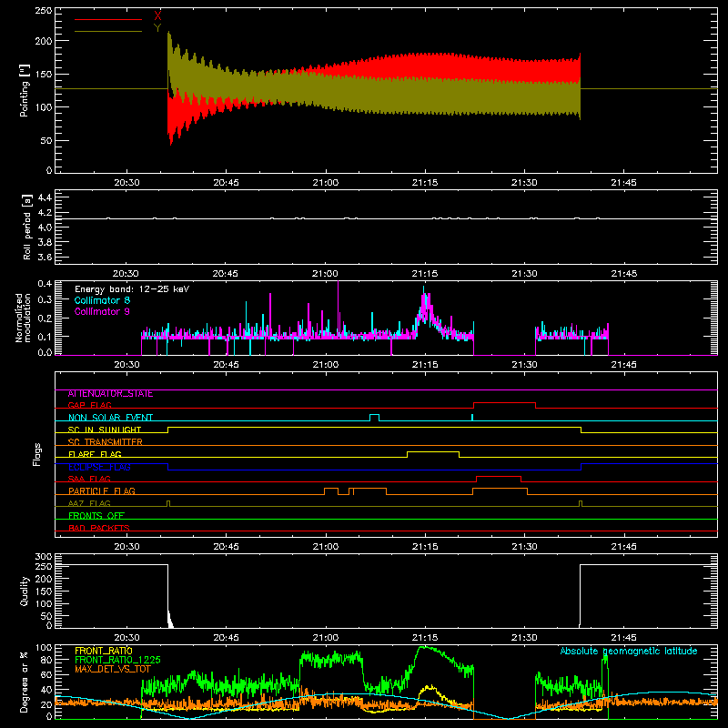Click the 21:45 tick label under Quality plot
This screenshot has width=728, height=728.
click(x=623, y=638)
